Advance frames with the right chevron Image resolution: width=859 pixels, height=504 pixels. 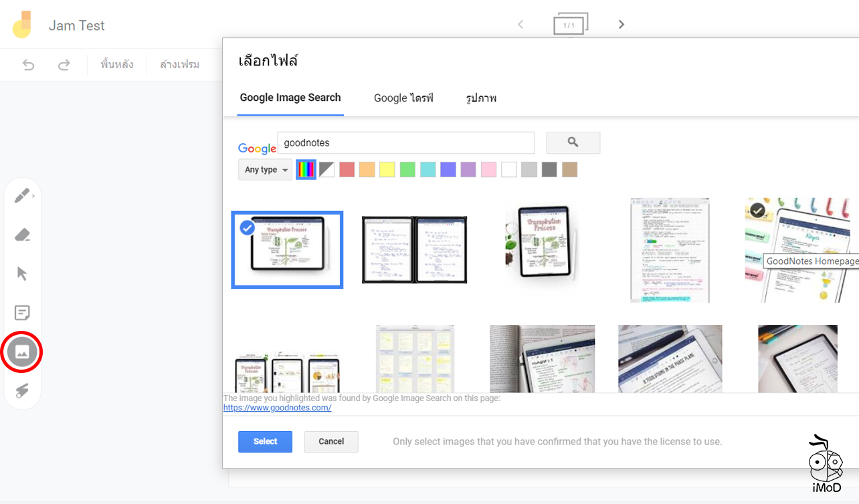click(621, 23)
